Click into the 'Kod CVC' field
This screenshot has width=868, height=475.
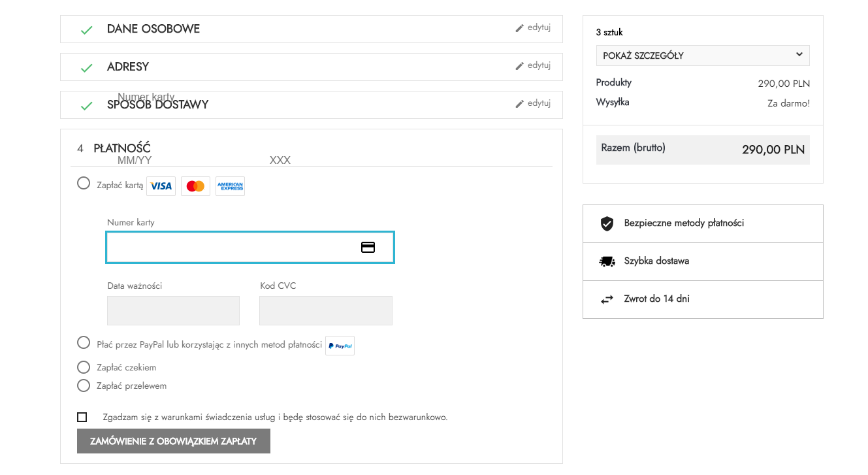pos(325,310)
